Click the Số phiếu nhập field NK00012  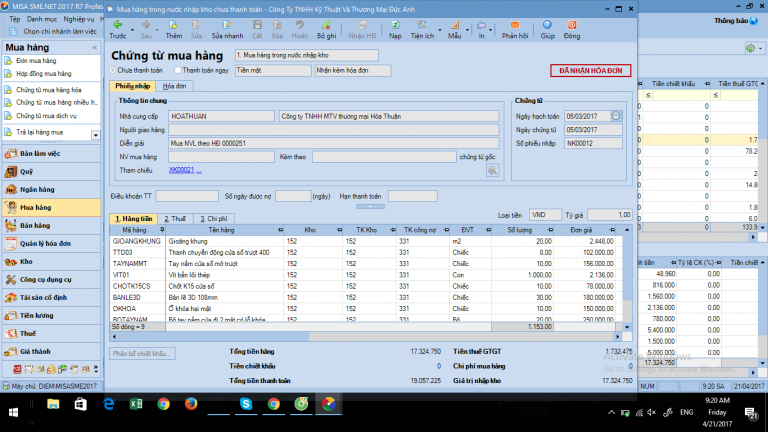click(593, 143)
